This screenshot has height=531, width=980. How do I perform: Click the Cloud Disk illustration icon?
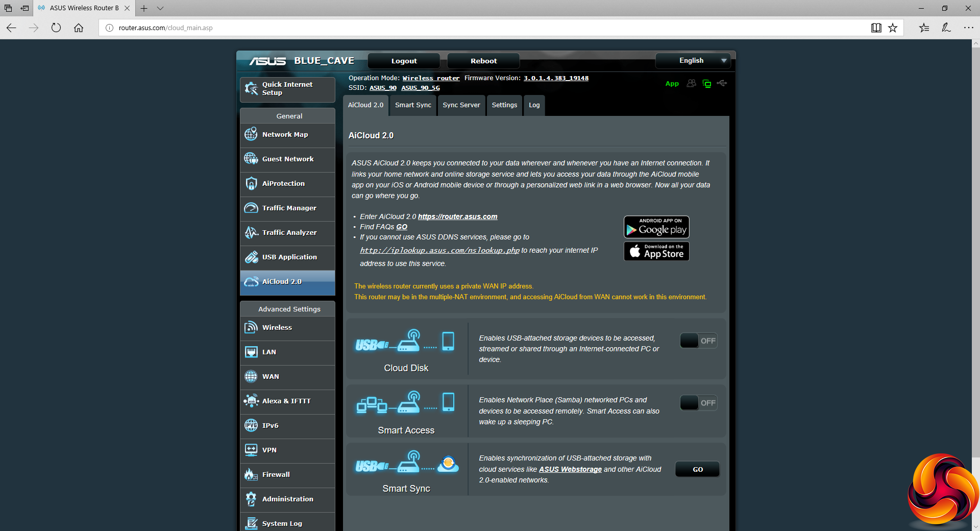405,341
